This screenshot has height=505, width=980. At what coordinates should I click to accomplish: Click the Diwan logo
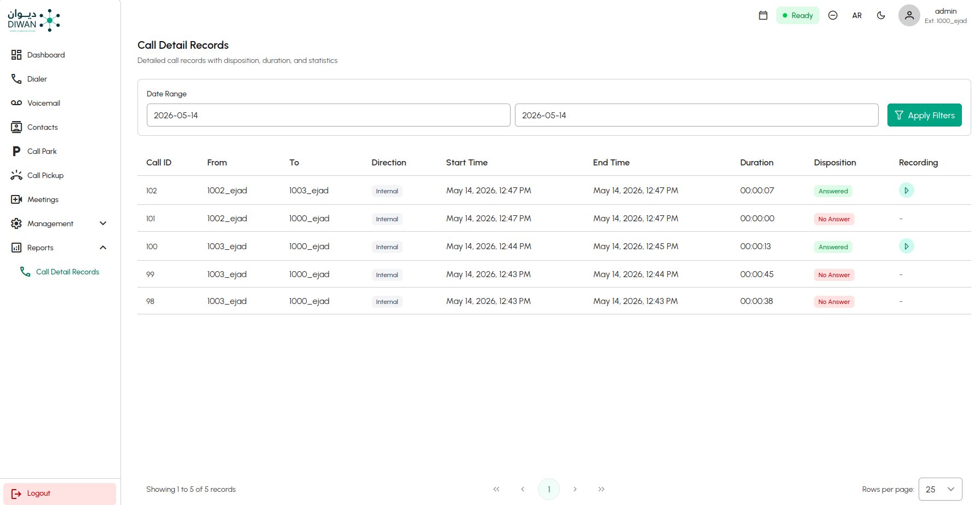(34, 20)
